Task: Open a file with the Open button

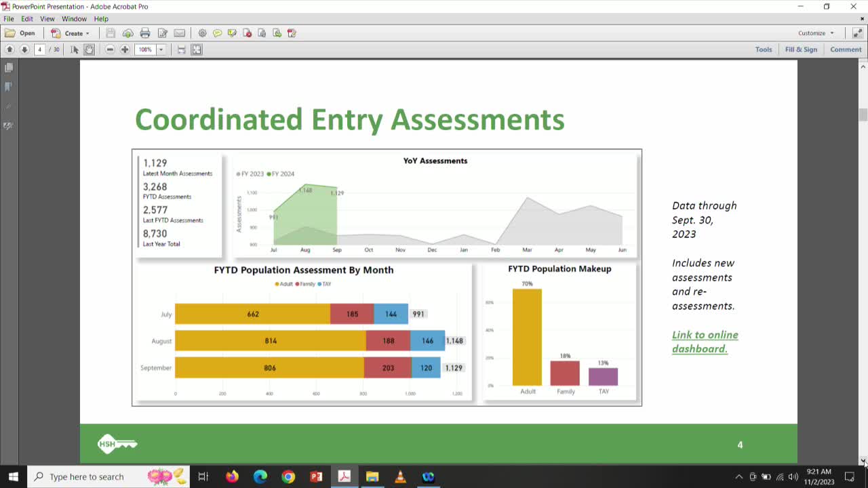Action: 20,33
